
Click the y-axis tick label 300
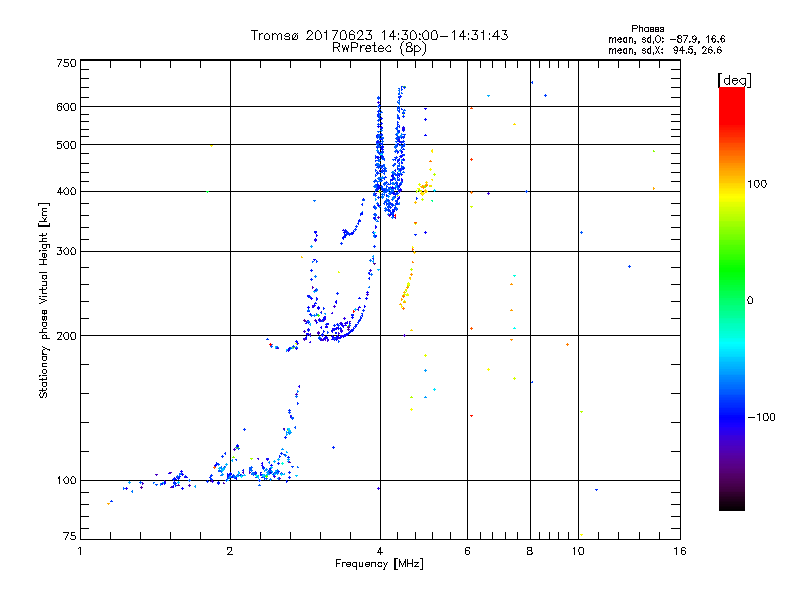[x=66, y=251]
